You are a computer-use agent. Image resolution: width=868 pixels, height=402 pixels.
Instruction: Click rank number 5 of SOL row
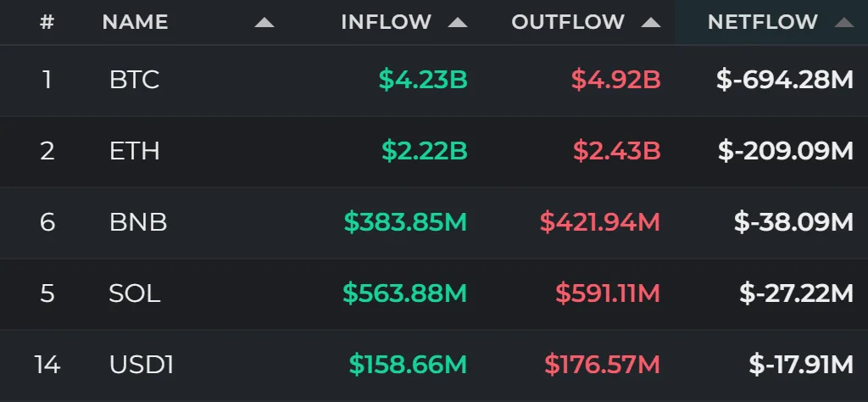tap(47, 293)
